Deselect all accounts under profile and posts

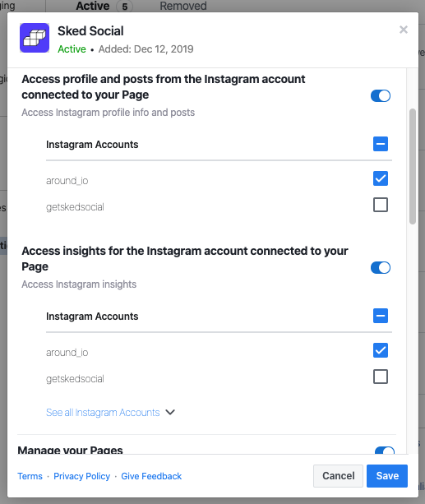pos(381,144)
